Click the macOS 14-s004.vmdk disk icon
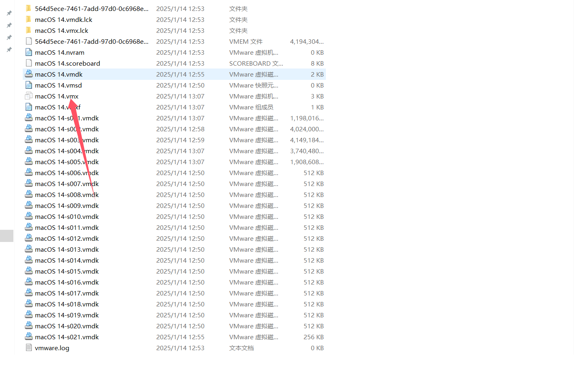Viewport: 588px width, 366px height. tap(28, 150)
